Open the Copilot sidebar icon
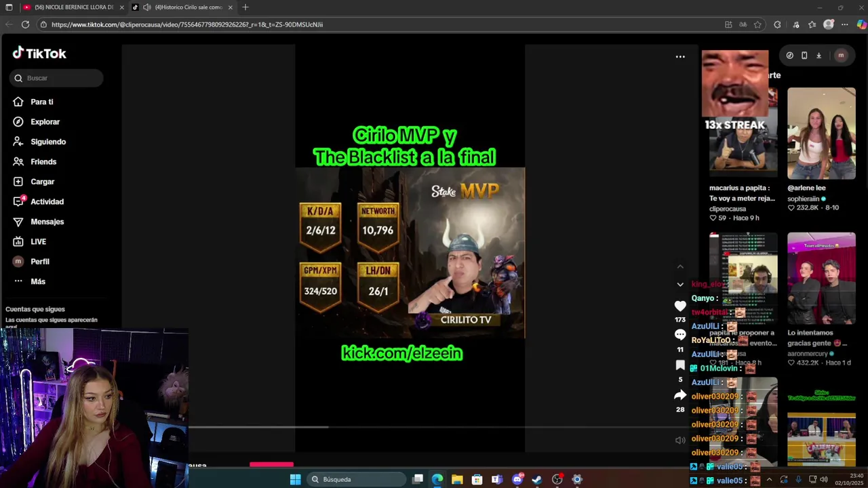The image size is (868, 488). 861,24
